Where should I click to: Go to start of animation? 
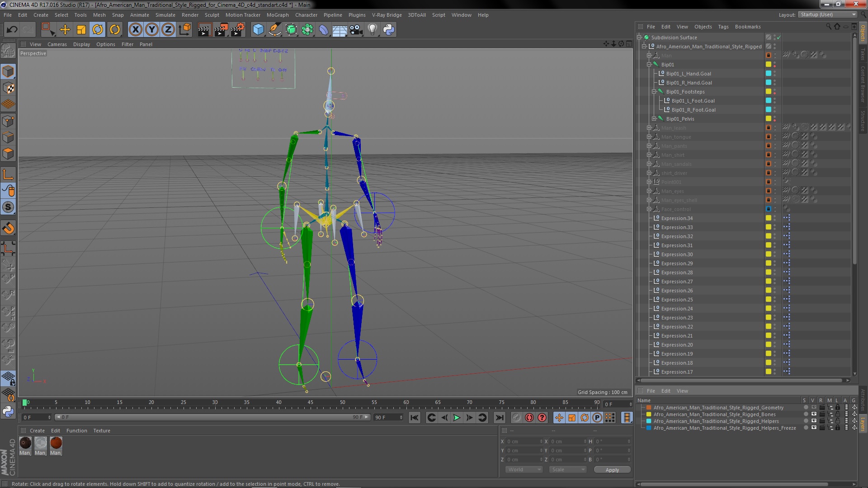[415, 418]
